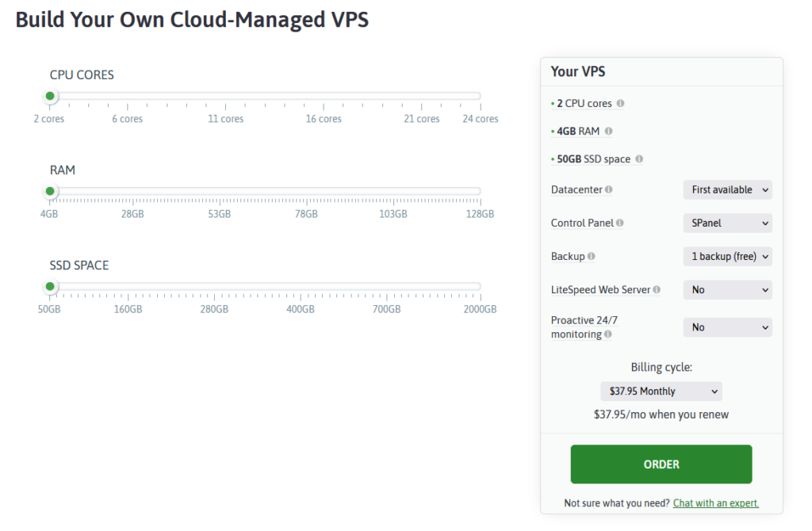Viewport: 812px width, 531px height.
Task: Open the Control Panel dropdown showing SPanel
Action: click(727, 223)
